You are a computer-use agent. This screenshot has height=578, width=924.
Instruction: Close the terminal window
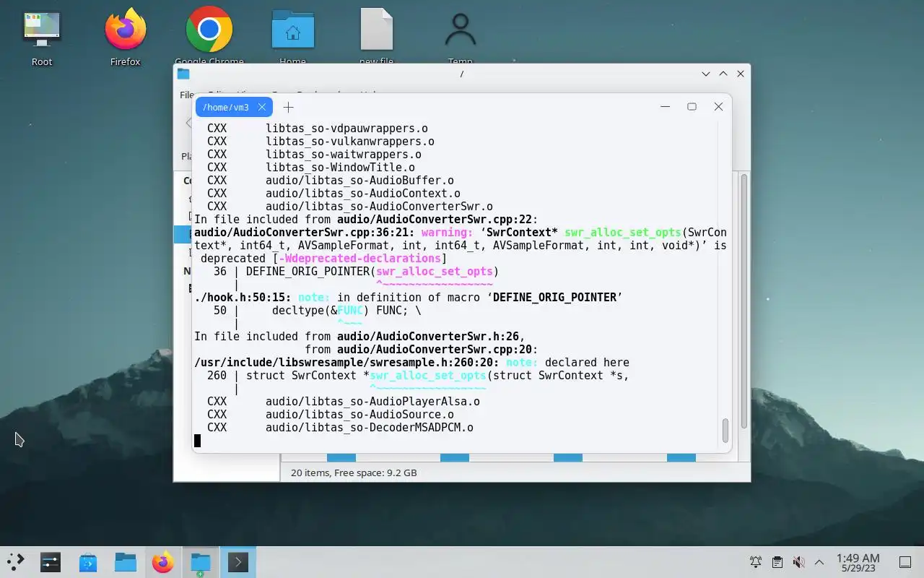coord(718,106)
